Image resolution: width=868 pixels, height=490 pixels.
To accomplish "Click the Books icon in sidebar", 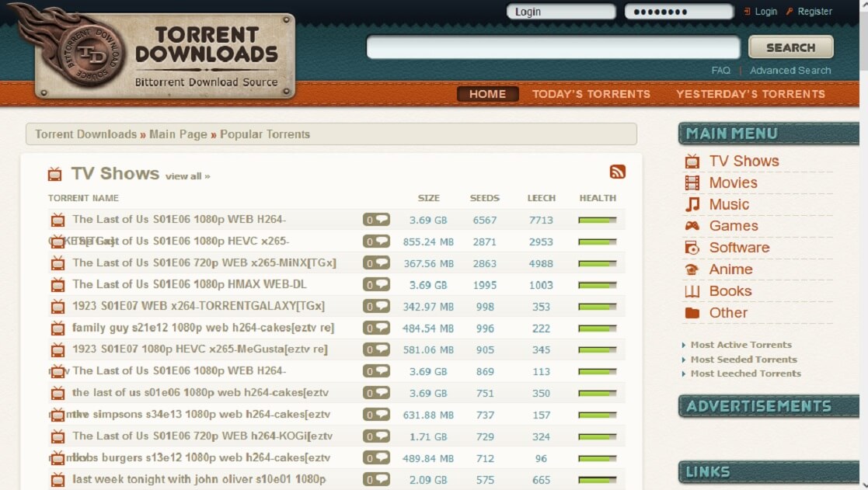I will coord(692,291).
